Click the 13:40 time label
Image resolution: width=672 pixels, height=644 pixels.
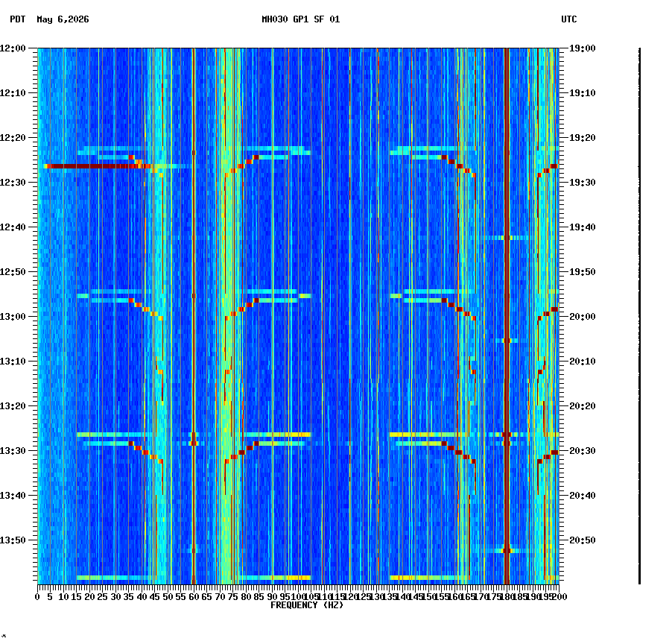(13, 496)
